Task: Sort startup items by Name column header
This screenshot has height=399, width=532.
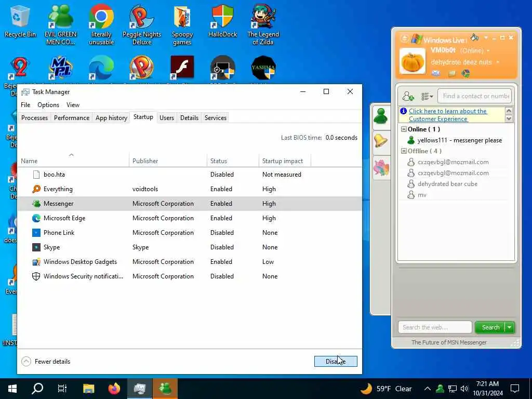Action: click(73, 161)
